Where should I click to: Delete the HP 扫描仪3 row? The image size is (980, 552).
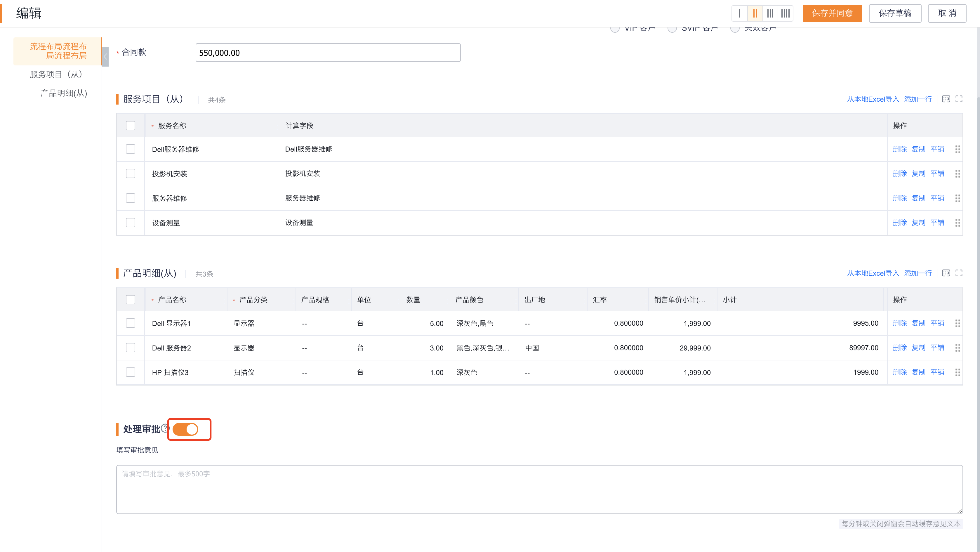point(899,372)
